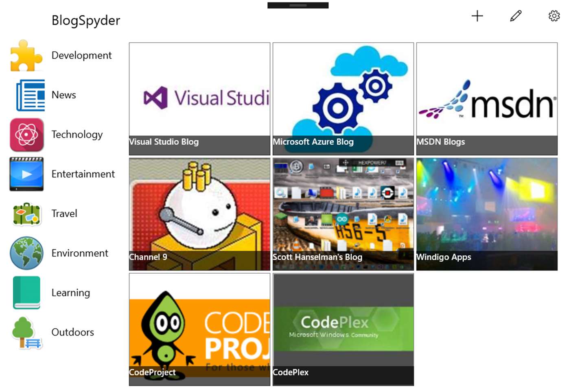Click the atom Technology icon
The image size is (569, 392).
(27, 135)
